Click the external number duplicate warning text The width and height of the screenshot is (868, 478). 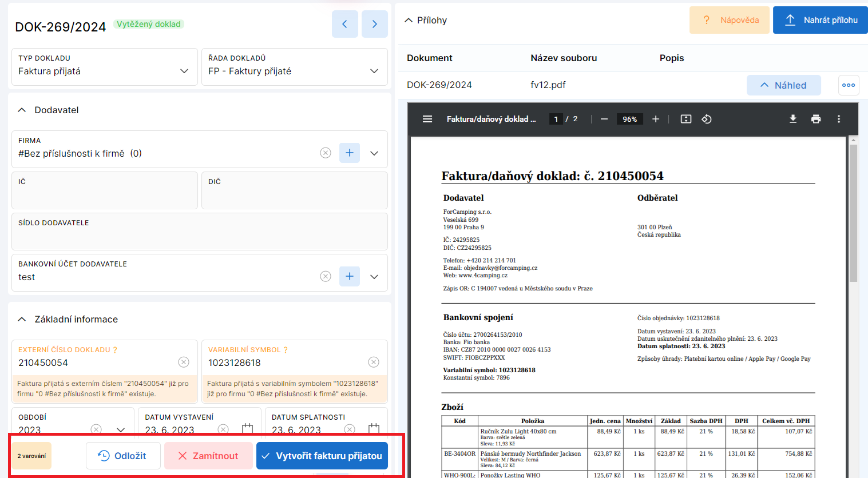pyautogui.click(x=104, y=389)
